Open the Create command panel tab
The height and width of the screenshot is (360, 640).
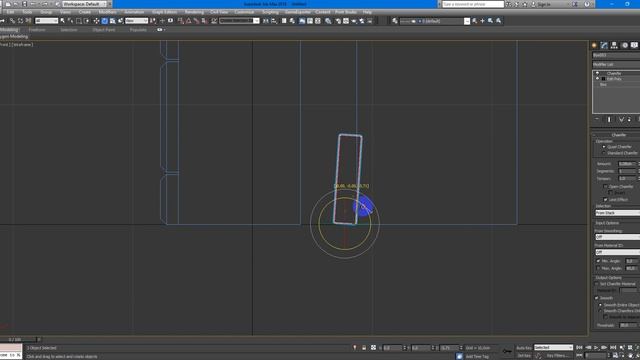594,45
